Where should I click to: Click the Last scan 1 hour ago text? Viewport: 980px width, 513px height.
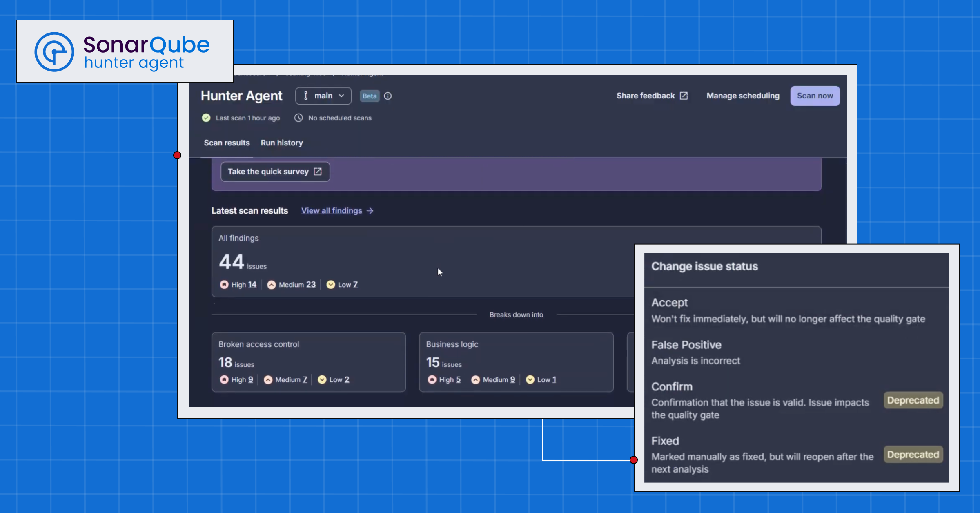[x=248, y=118]
